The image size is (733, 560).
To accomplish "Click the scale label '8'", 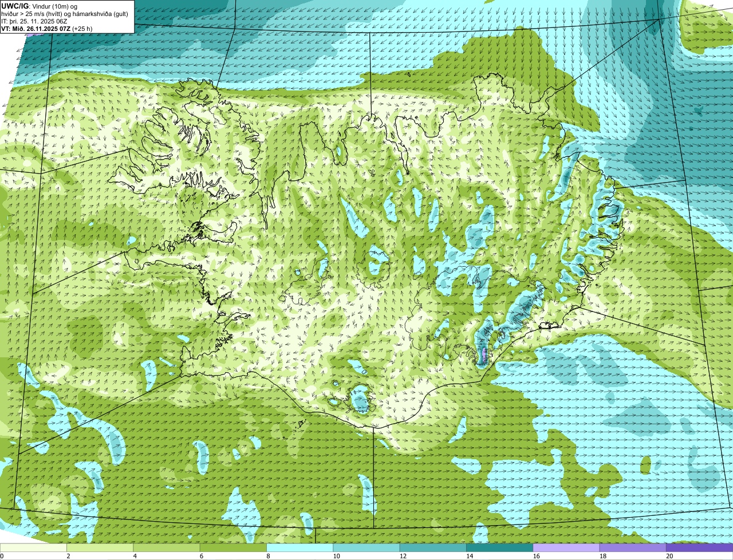I will tap(268, 556).
